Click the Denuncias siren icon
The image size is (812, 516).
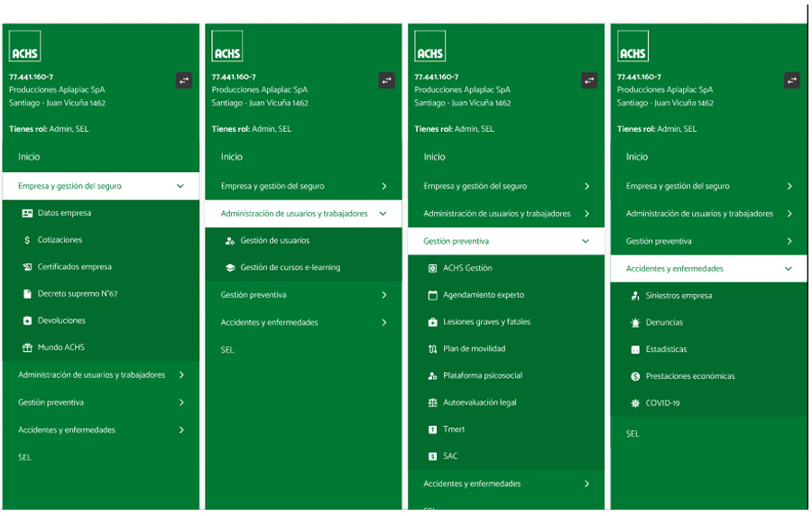click(x=635, y=323)
